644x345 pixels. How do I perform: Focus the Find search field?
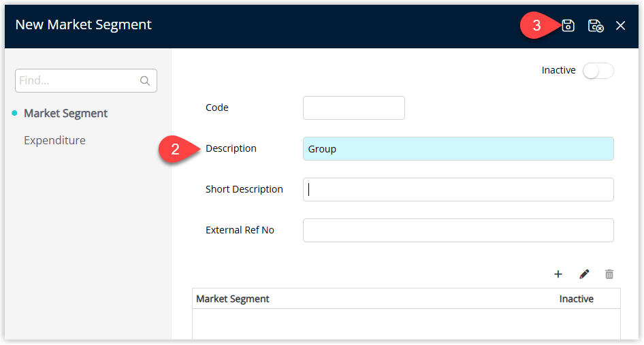(86, 80)
